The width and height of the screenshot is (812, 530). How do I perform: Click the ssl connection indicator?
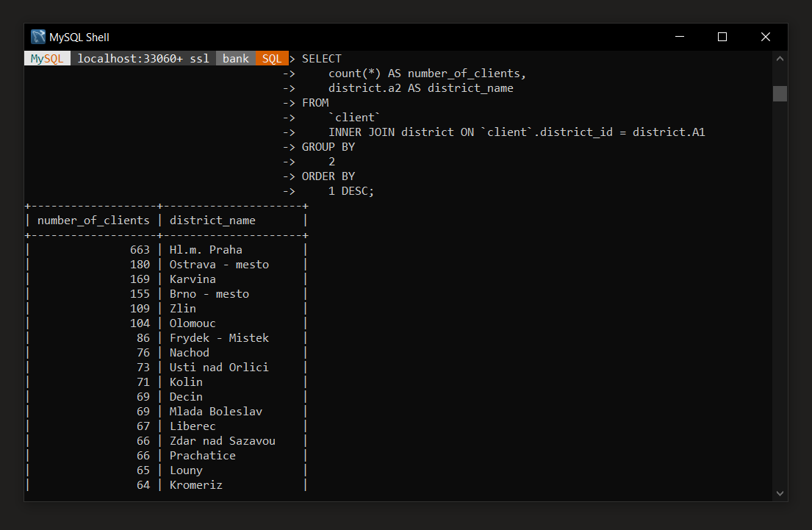pos(199,58)
